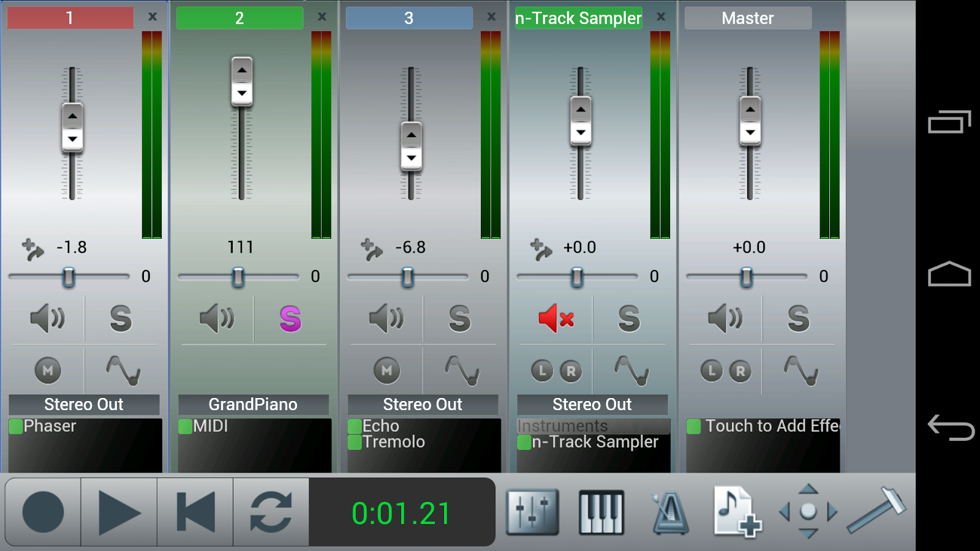Select the blue track 3 header
Screen dimensions: 980x551
pos(409,18)
